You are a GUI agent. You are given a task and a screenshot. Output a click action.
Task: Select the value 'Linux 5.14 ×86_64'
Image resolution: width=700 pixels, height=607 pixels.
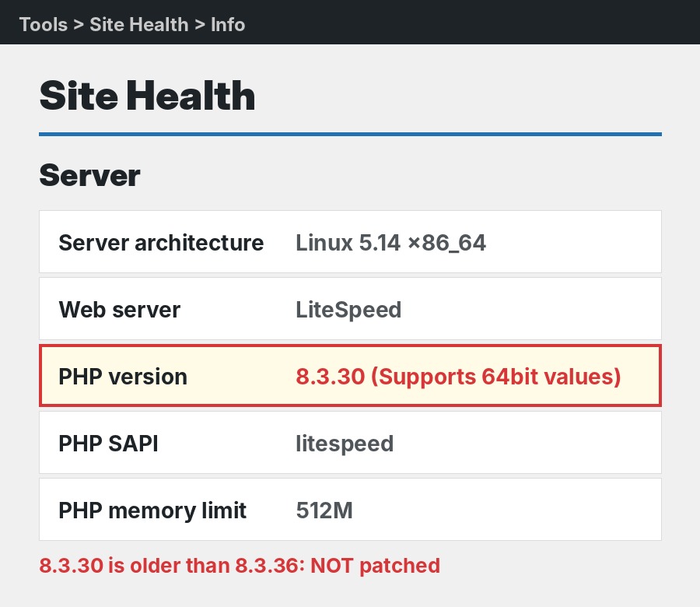point(390,243)
